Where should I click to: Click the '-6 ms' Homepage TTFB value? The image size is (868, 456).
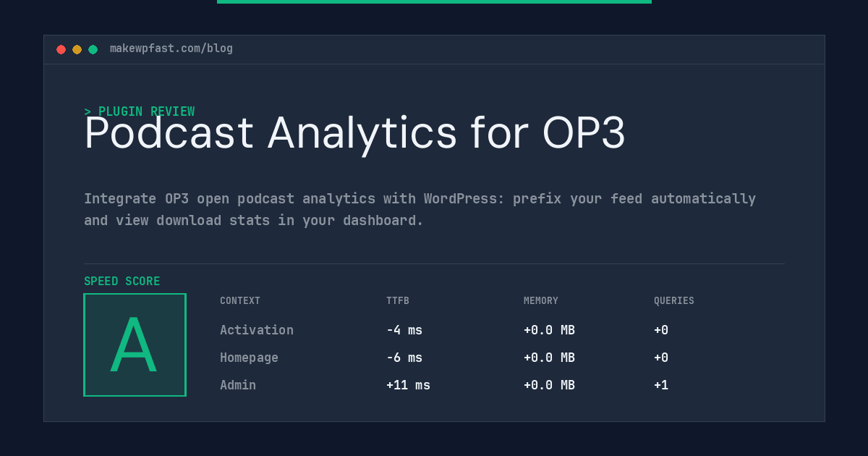tap(404, 358)
